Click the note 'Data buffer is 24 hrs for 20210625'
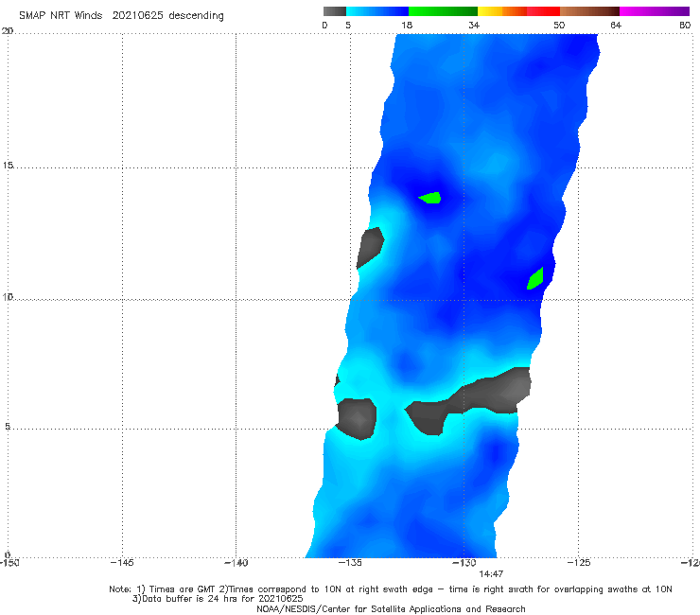 tap(218, 599)
